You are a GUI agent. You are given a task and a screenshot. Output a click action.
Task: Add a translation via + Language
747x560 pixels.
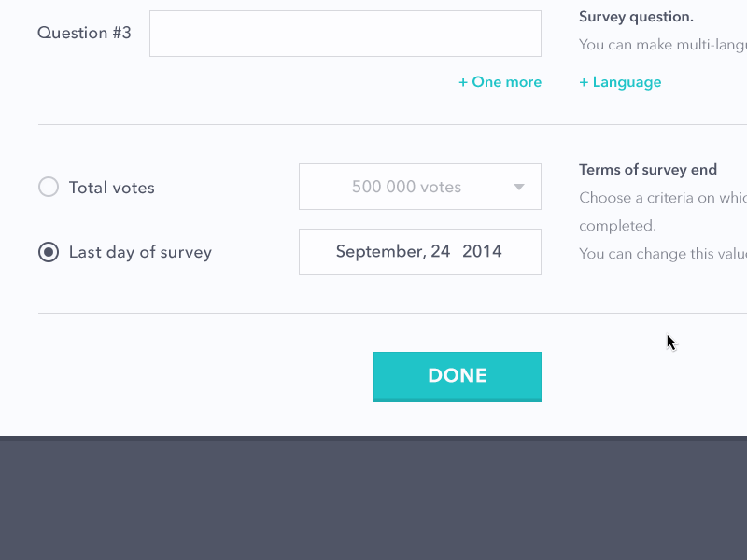(620, 82)
